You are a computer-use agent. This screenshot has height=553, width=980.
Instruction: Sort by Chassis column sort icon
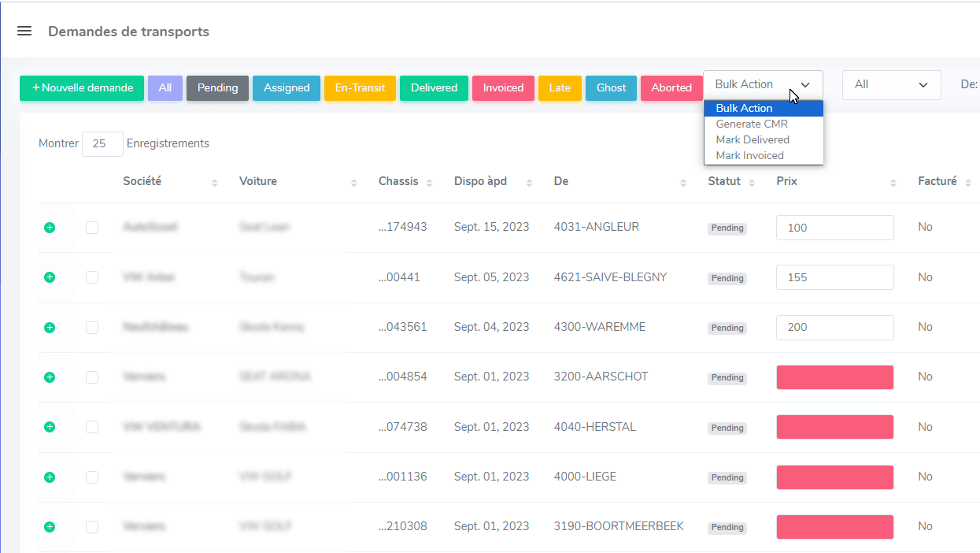[x=429, y=182]
